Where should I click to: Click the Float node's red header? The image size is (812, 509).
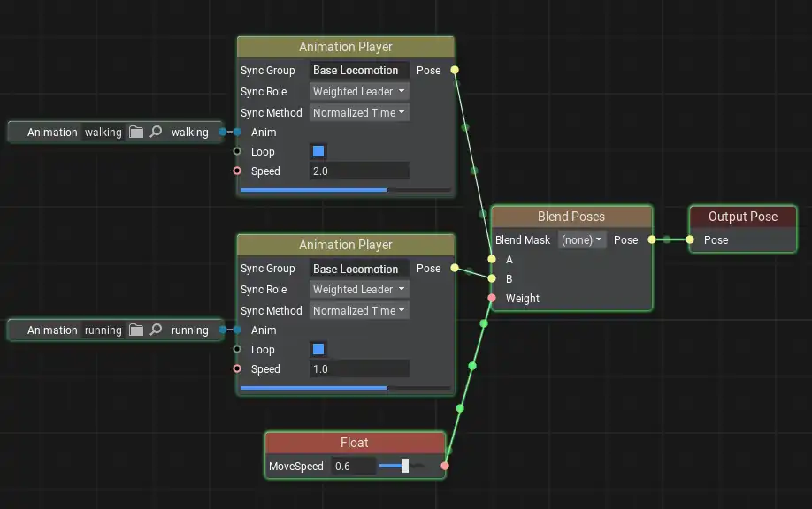355,443
